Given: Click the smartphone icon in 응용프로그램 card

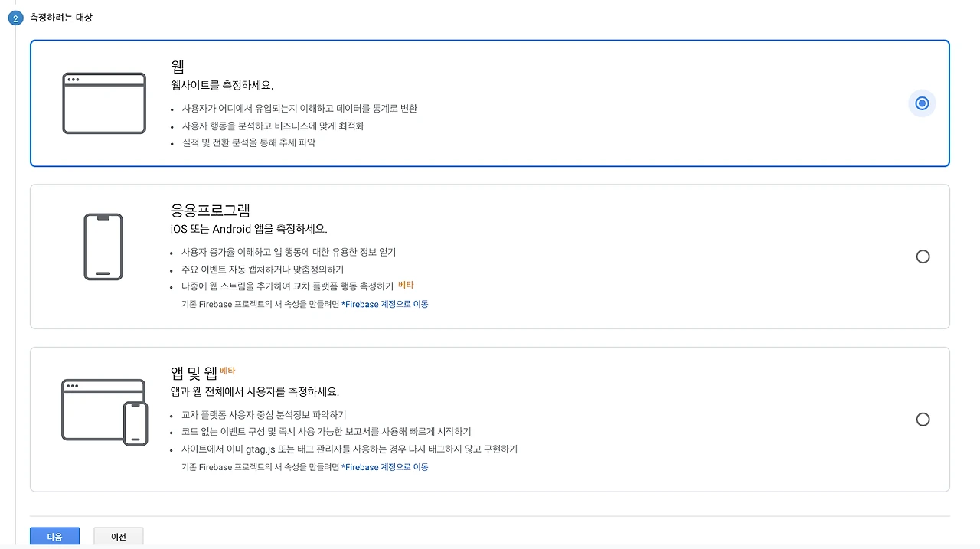Looking at the screenshot, I should click(103, 247).
